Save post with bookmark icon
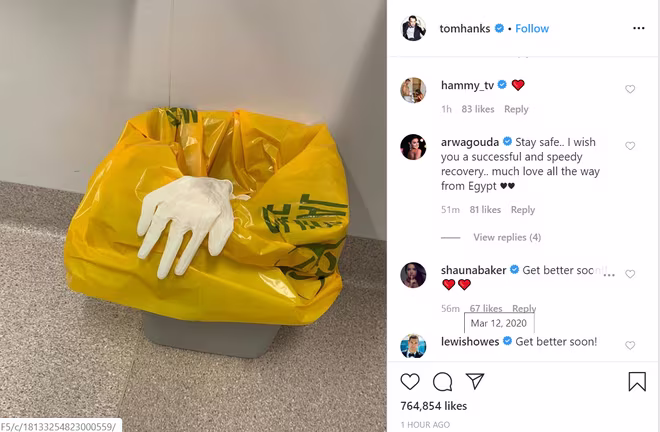The image size is (660, 432). point(637,381)
